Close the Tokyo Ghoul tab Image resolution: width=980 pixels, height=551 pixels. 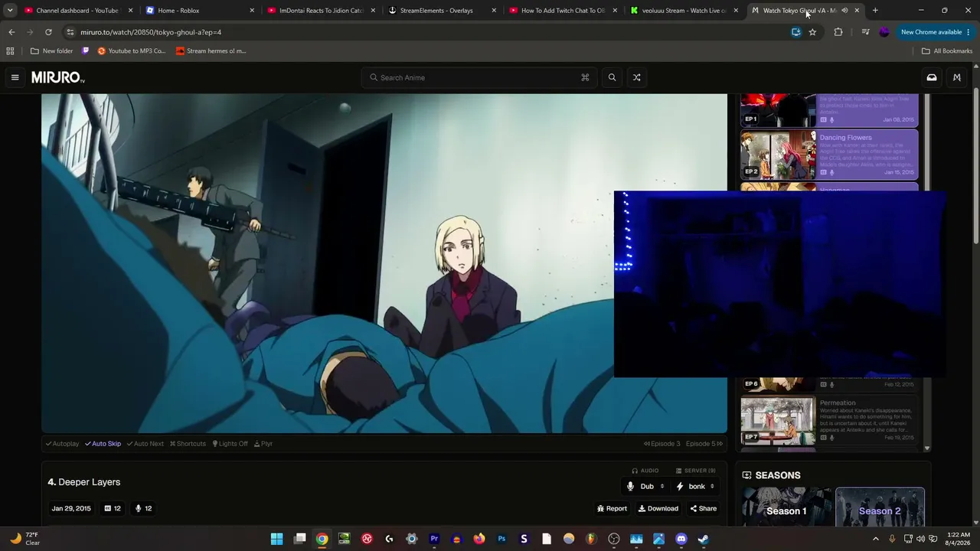tap(857, 11)
